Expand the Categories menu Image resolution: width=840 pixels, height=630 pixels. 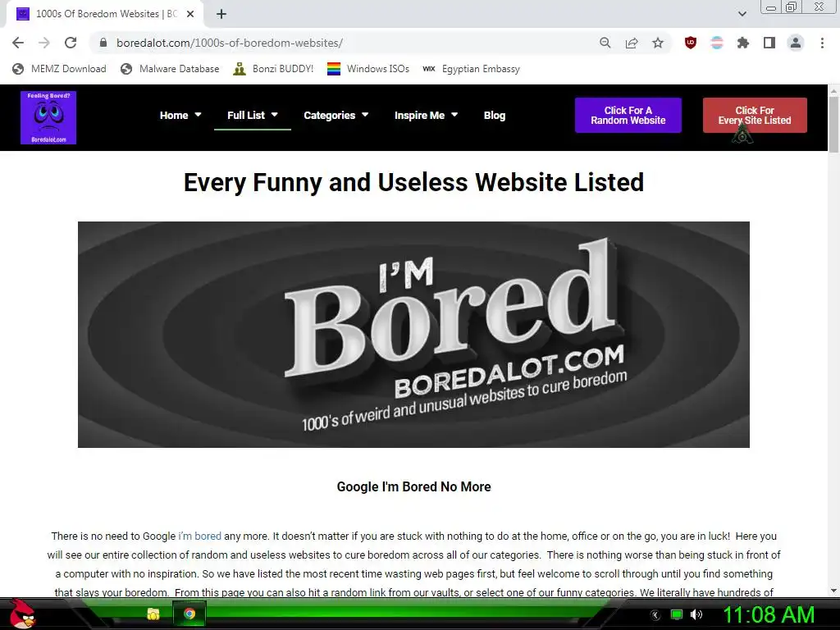(x=336, y=115)
